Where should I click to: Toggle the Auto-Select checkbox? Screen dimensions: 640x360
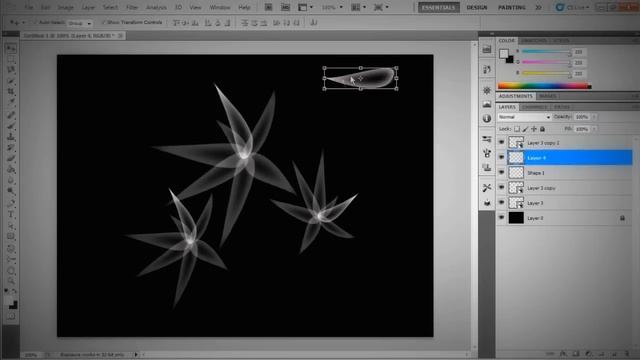(x=35, y=22)
